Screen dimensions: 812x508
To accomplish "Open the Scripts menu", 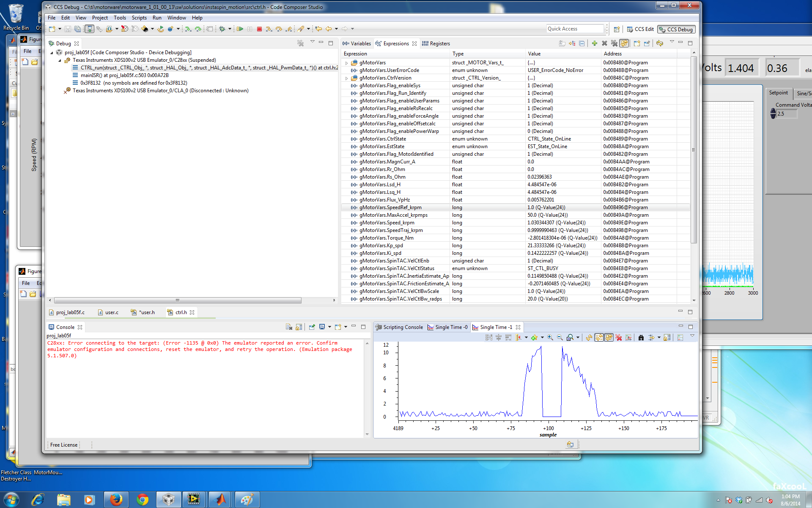I will pos(139,18).
